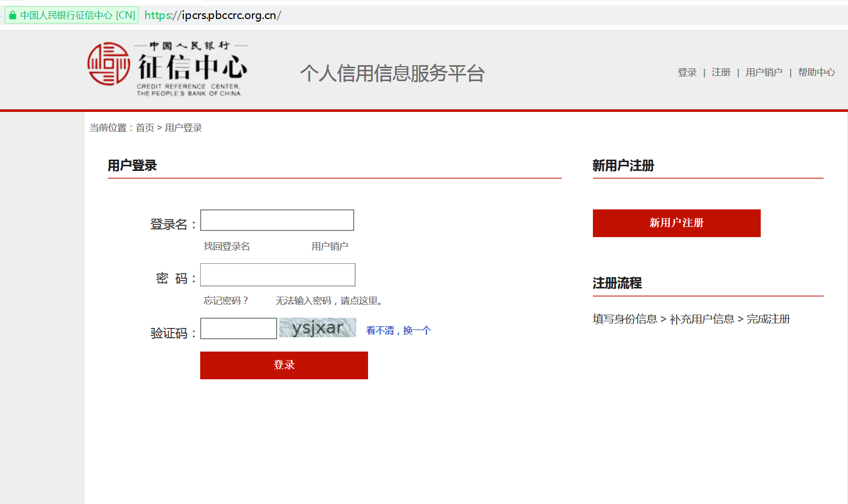848x504 pixels.
Task: Open 登录 in the top navigation
Action: [687, 72]
